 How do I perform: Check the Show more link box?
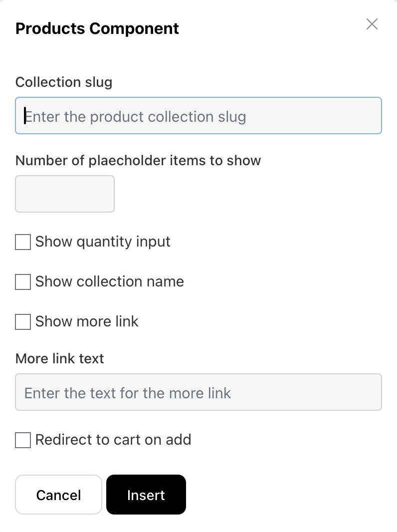[23, 321]
